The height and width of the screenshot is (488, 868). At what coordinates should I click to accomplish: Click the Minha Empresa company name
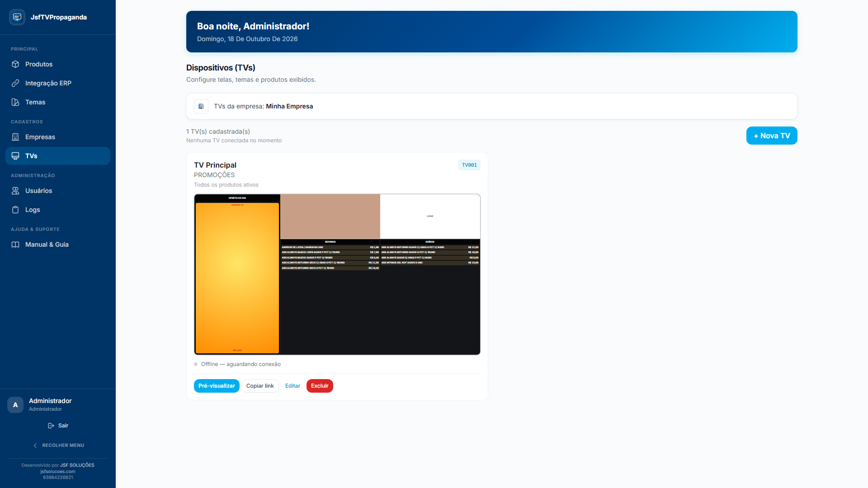289,106
